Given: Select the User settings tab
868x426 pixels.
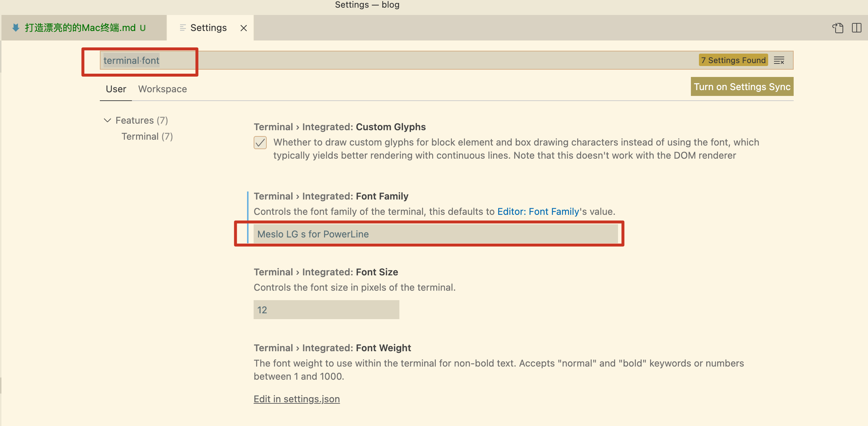Looking at the screenshot, I should coord(116,89).
